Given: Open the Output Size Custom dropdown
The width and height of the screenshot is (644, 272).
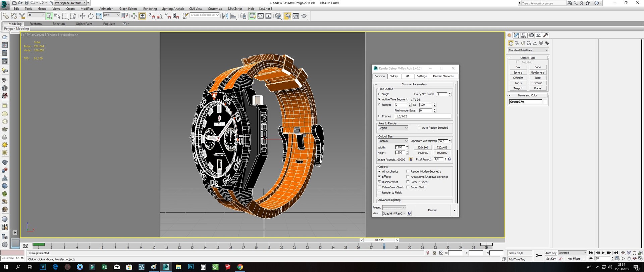Looking at the screenshot, I should [x=393, y=141].
